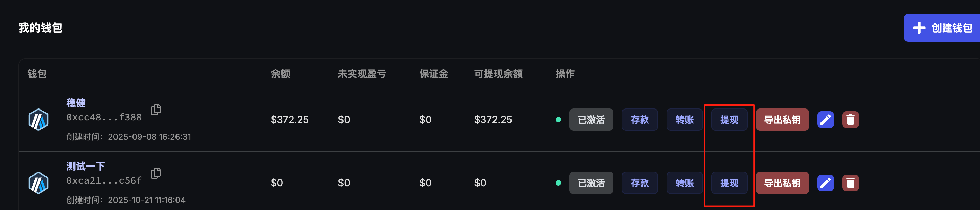
Task: Open the 稳健 wallet name link
Action: [76, 103]
